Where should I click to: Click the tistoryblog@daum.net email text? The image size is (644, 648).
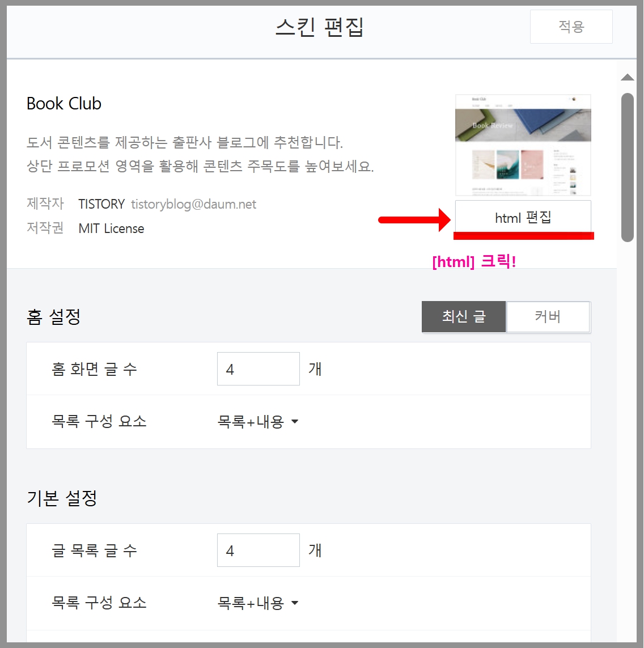(193, 204)
